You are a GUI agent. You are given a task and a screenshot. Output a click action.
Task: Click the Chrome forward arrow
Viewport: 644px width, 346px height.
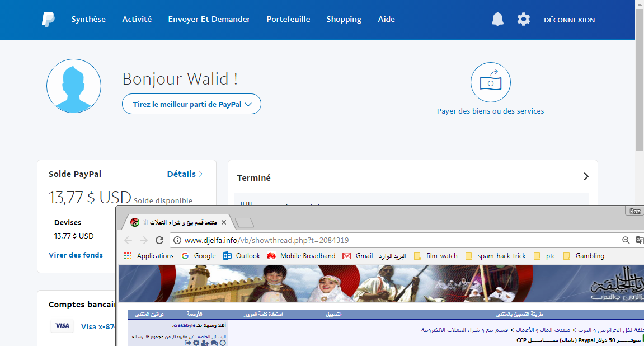coord(144,240)
